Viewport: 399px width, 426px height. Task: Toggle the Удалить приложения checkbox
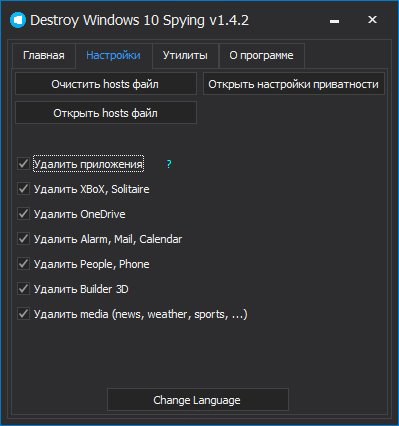[23, 164]
